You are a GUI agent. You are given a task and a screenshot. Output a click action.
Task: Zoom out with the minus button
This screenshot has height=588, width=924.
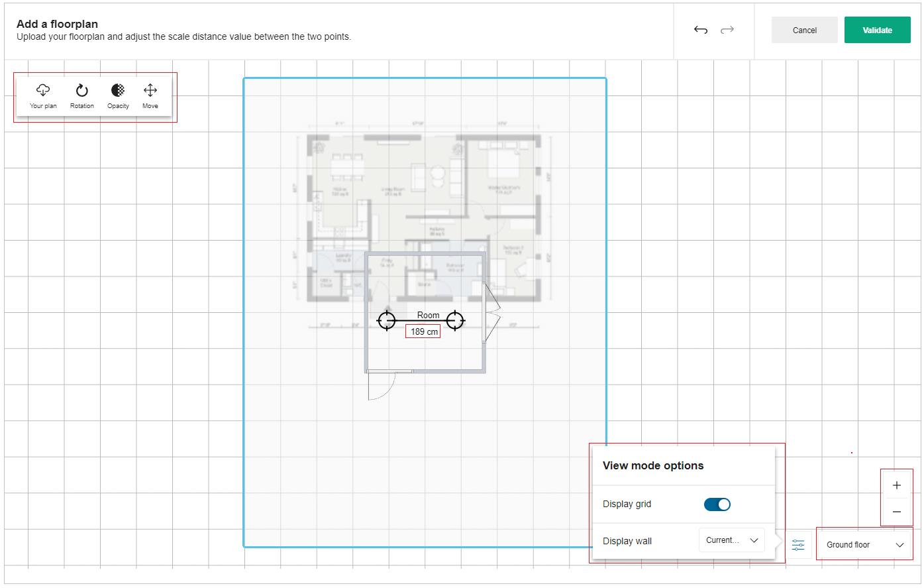896,512
